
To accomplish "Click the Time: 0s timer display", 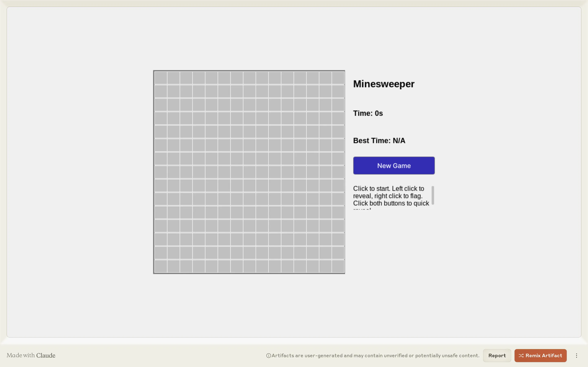I will click(x=368, y=113).
